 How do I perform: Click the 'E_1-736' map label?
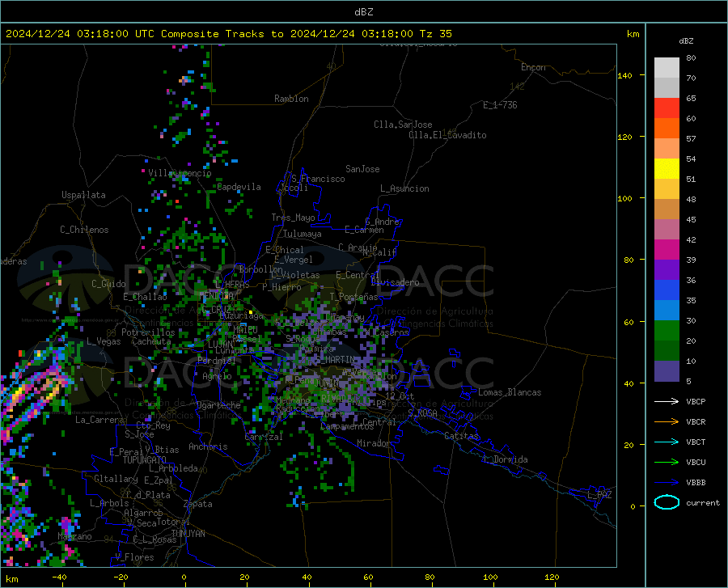[500, 105]
